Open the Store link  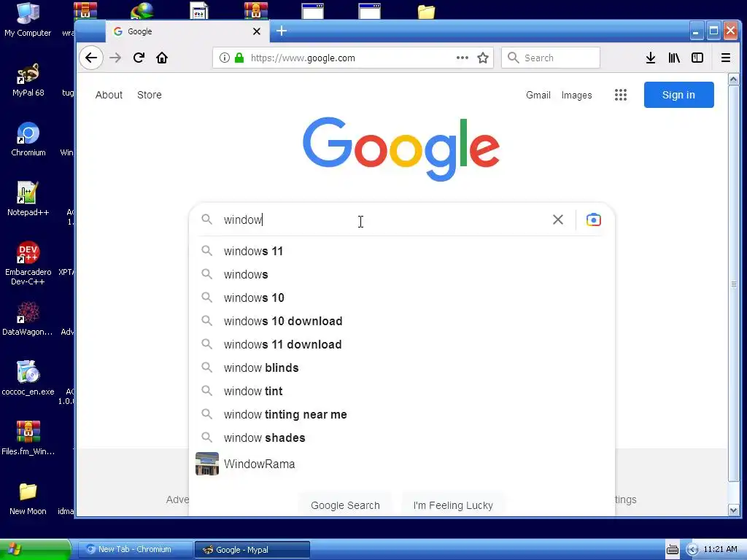(149, 95)
